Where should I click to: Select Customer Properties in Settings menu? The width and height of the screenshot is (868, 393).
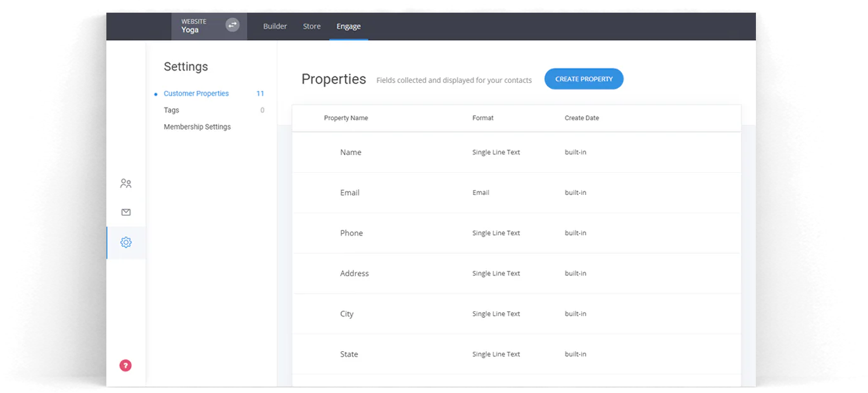tap(196, 93)
